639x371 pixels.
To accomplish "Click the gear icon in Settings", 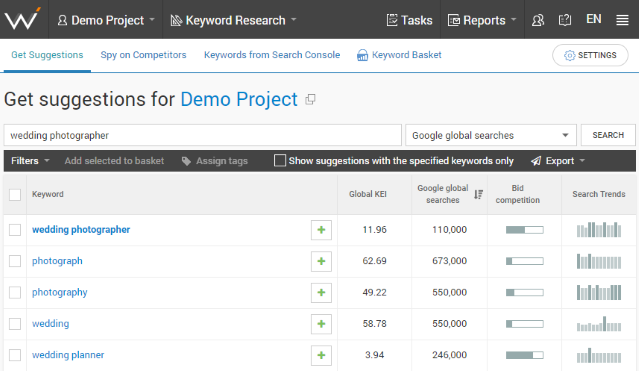I will coord(569,55).
